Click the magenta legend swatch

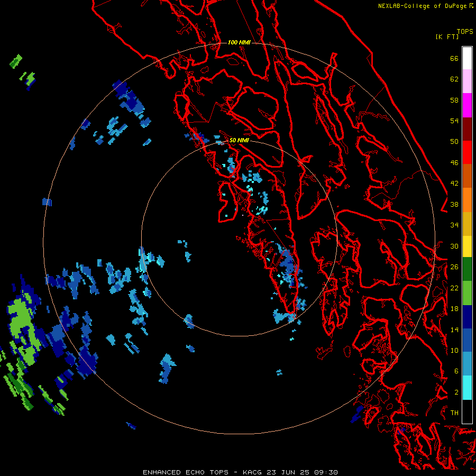(x=467, y=105)
